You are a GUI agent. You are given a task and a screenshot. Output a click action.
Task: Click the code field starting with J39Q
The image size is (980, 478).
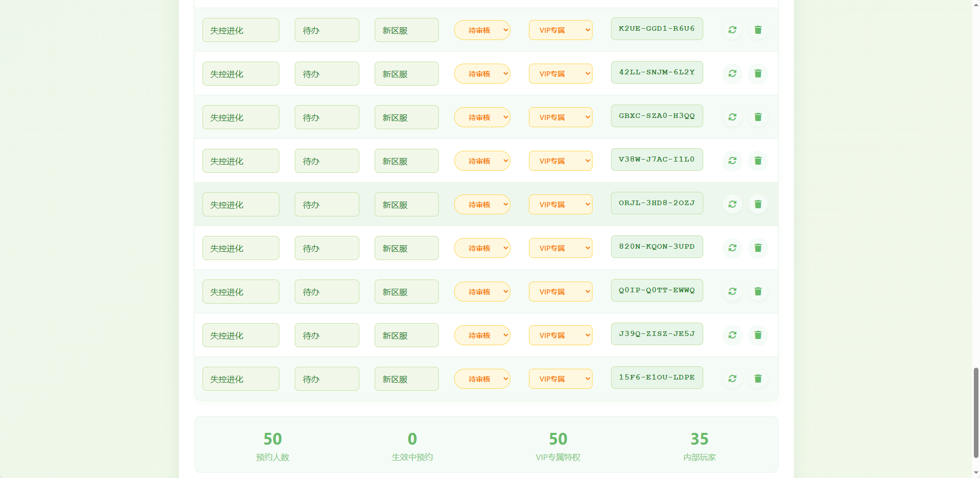(x=657, y=334)
